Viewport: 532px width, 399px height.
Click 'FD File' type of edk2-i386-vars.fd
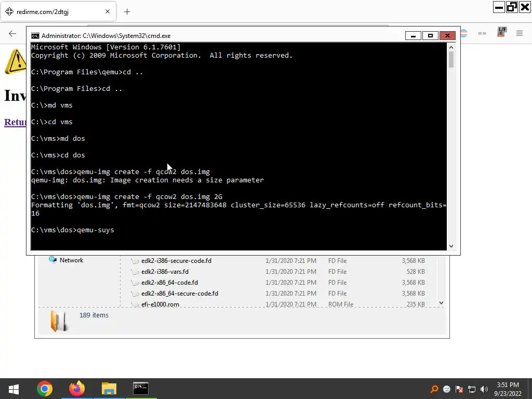click(x=337, y=272)
